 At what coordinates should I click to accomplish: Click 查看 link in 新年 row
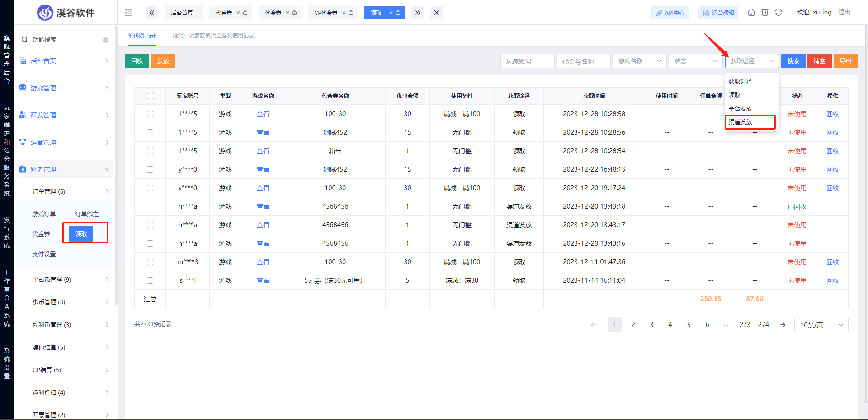pyautogui.click(x=263, y=151)
